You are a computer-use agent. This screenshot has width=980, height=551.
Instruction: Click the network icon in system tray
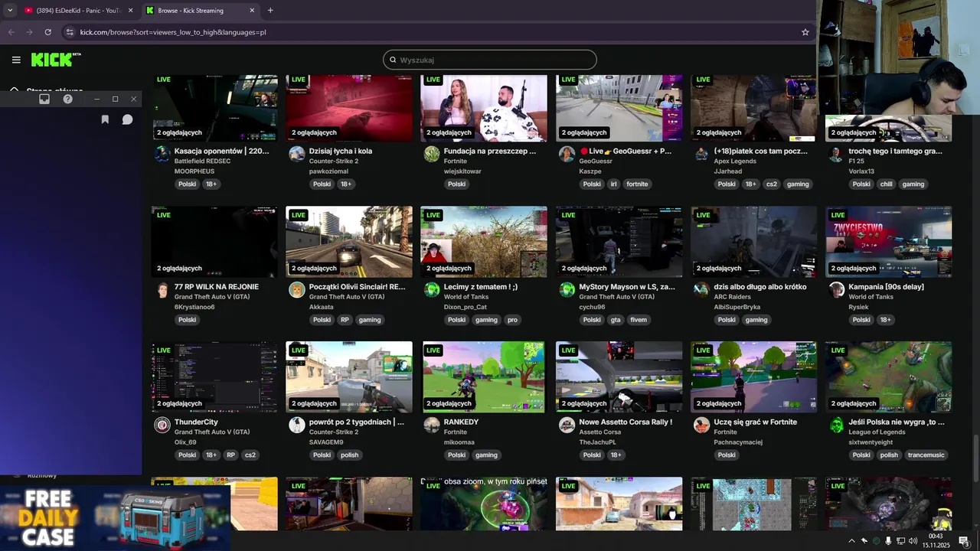pos(900,541)
